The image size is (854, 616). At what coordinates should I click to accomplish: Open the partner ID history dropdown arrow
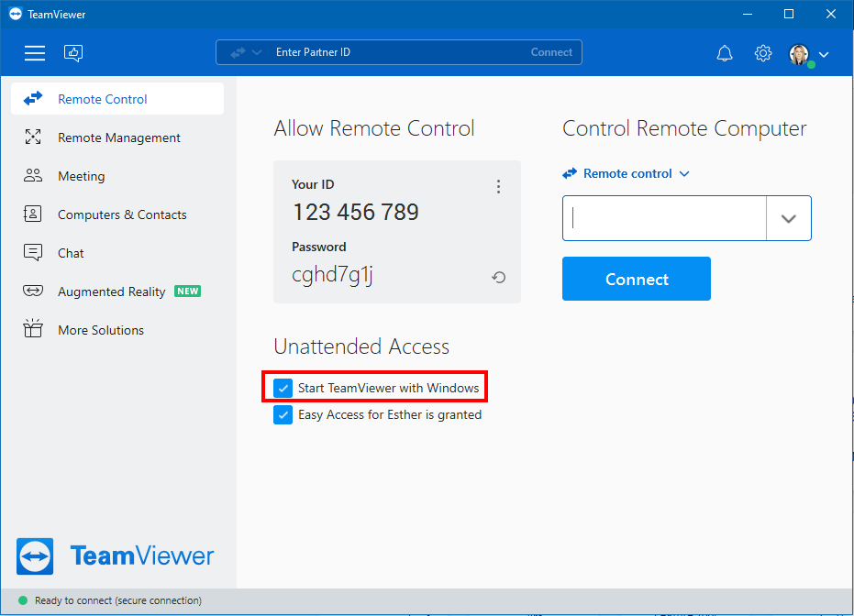(x=789, y=218)
